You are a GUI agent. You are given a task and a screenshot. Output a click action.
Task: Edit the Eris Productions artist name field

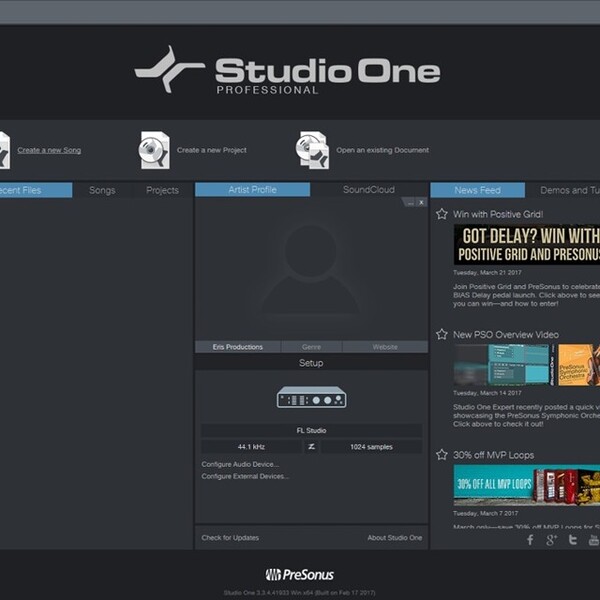tap(238, 347)
